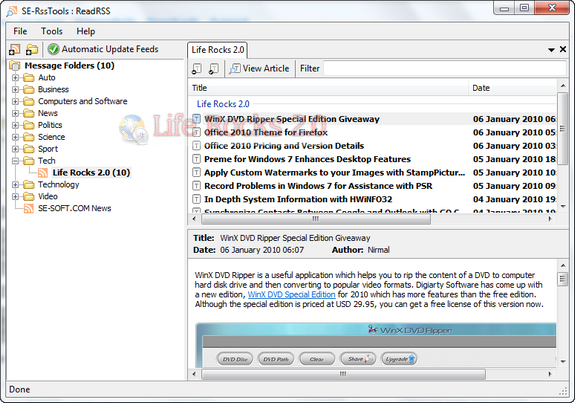Viewport: 575px width, 403px height.
Task: Click the RSS icon beside SE-SOFT.COM News
Action: [29, 208]
